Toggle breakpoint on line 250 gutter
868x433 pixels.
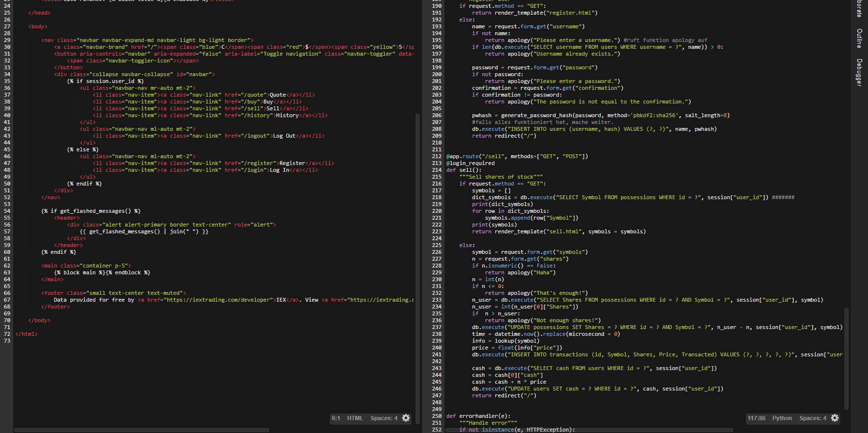click(436, 416)
